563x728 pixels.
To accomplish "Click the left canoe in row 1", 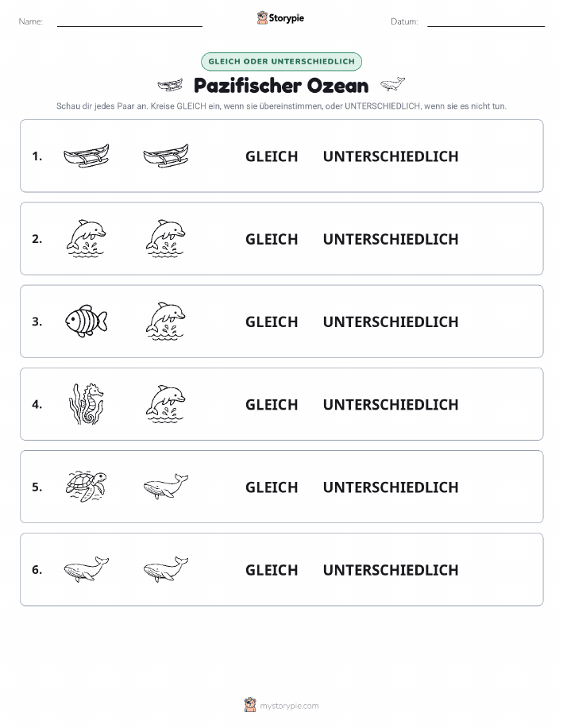I will [87, 156].
